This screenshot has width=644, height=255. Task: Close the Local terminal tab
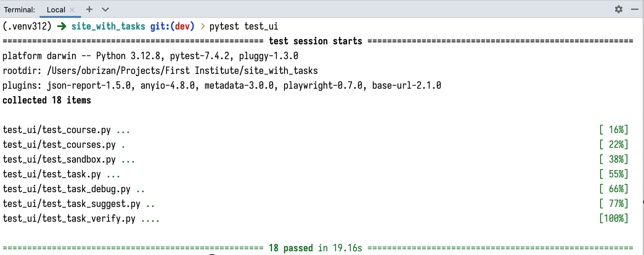tap(72, 10)
